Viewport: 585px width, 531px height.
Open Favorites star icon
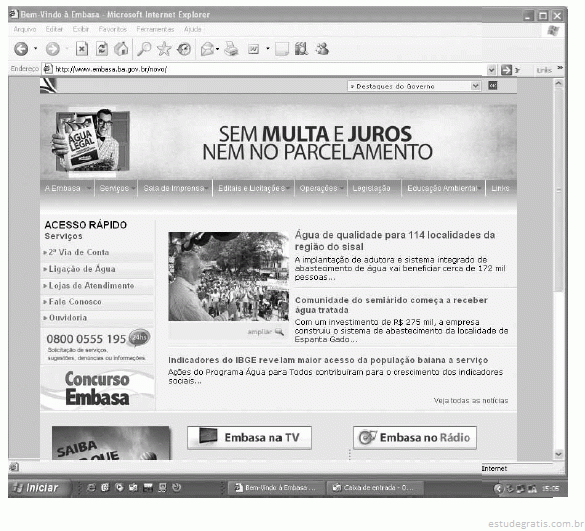click(164, 49)
